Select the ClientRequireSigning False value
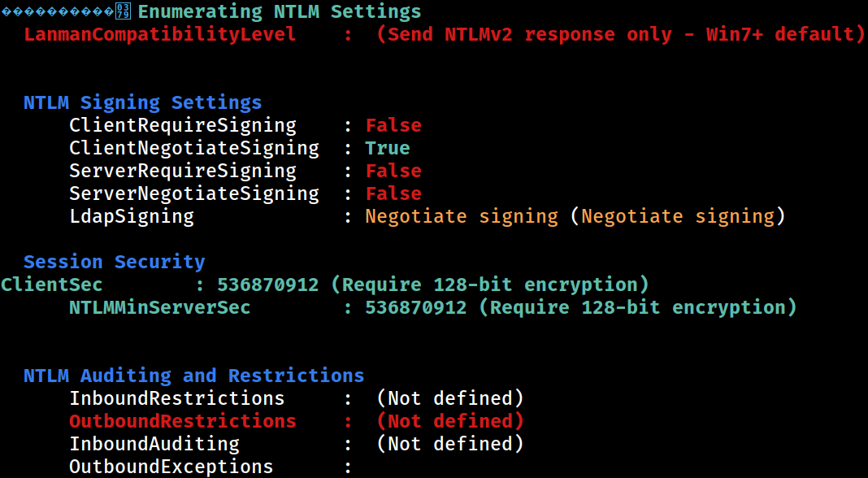868x478 pixels. click(393, 125)
